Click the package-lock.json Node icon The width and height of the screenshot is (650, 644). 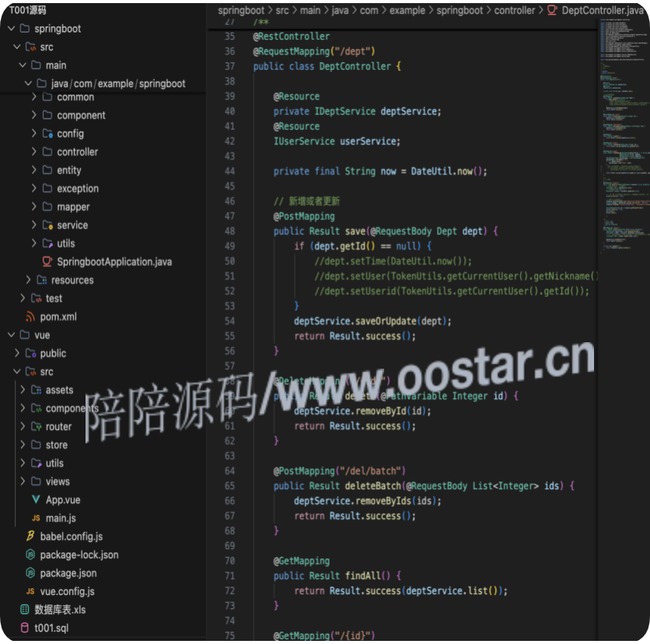[x=30, y=555]
